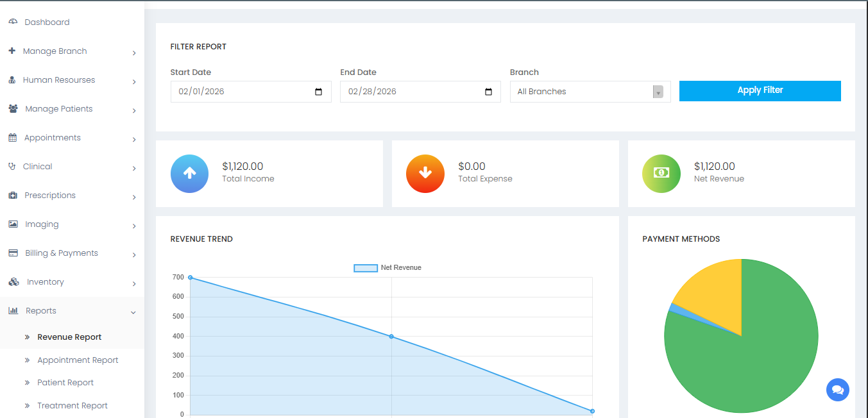Click the Clinical stethoscope icon
Viewport: 868px width, 418px height.
(12, 167)
